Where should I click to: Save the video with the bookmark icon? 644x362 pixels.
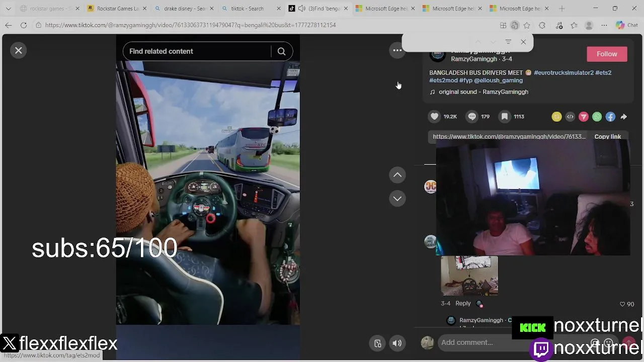(504, 117)
